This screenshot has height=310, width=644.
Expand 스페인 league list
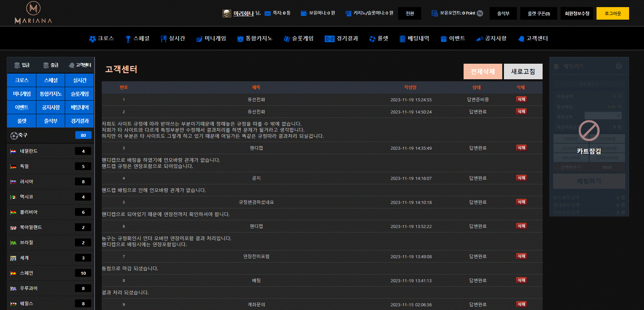[51, 273]
